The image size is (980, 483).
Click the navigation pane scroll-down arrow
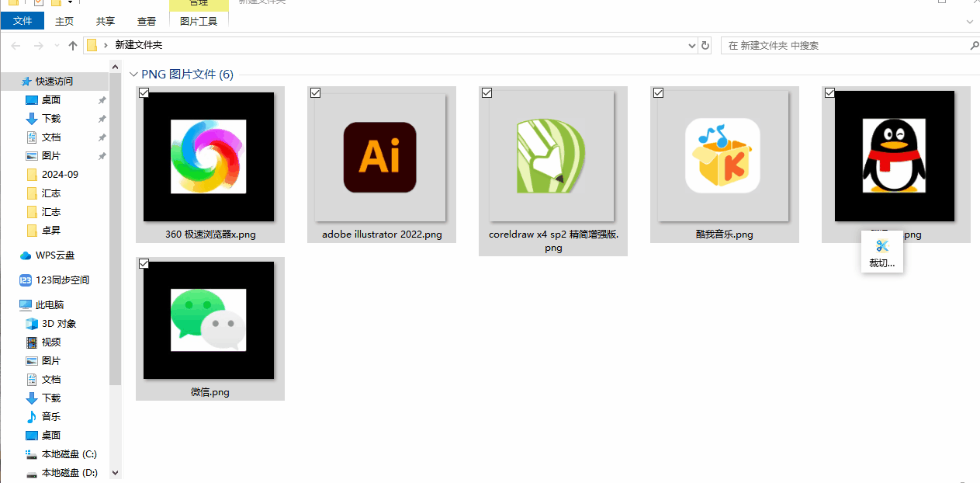(116, 472)
